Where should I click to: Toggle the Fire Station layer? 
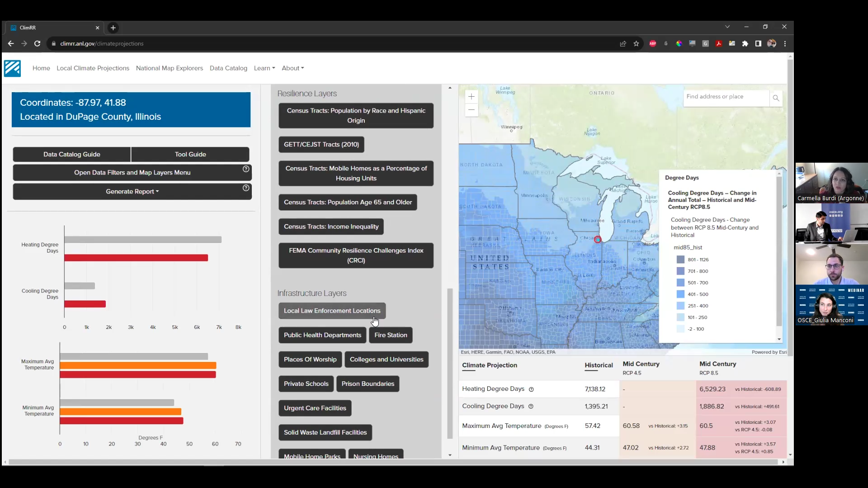pos(391,335)
